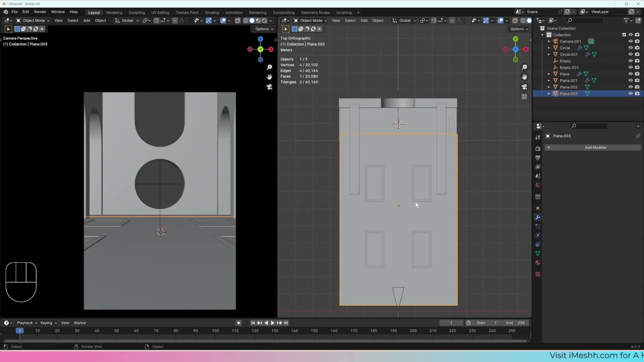The image size is (644, 362).
Task: Open the Keying dropdown in timeline
Action: 49,323
